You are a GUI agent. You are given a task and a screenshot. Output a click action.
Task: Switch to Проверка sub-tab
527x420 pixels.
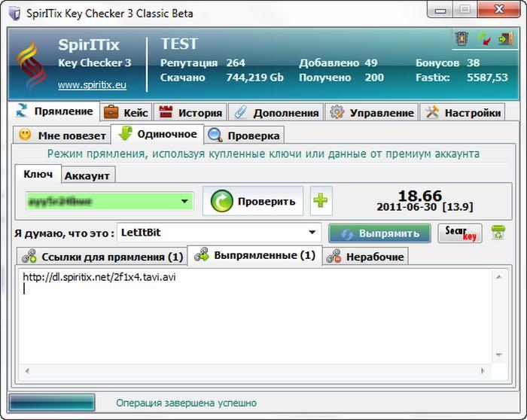click(x=245, y=135)
